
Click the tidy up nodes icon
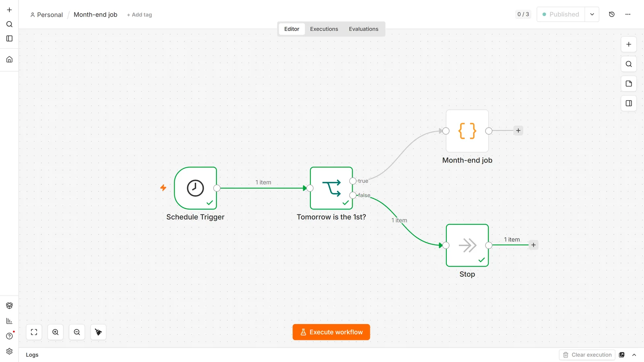click(98, 332)
